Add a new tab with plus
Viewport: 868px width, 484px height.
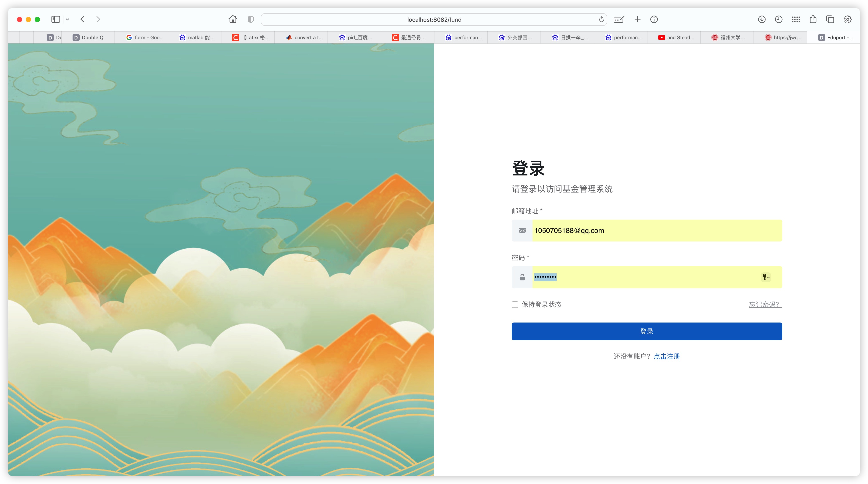point(637,19)
